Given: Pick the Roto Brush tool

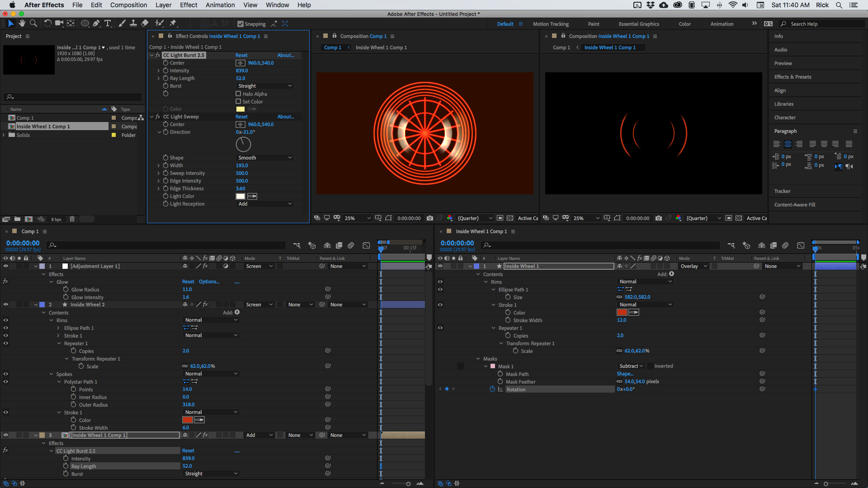Looking at the screenshot, I should click(159, 23).
